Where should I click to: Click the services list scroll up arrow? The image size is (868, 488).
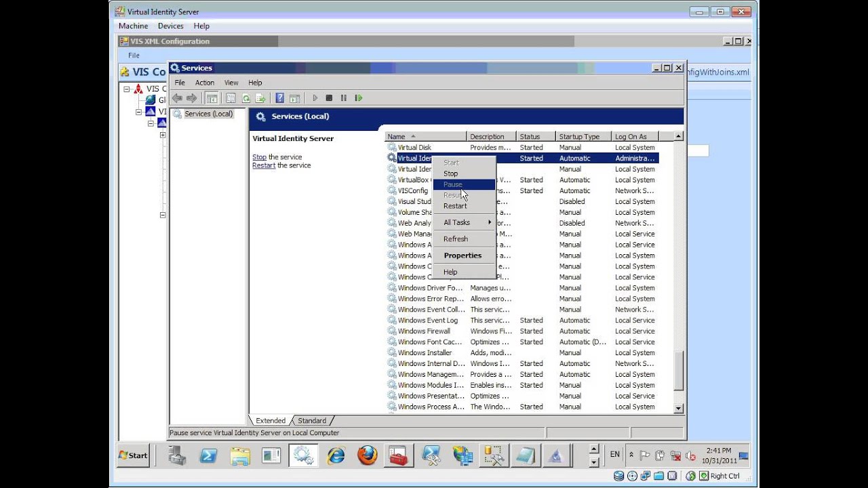point(678,136)
